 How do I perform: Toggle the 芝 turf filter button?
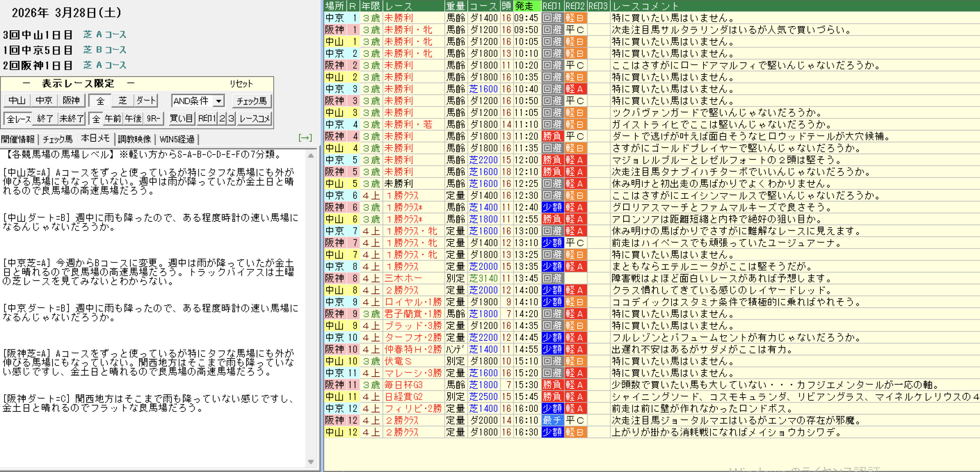click(122, 101)
